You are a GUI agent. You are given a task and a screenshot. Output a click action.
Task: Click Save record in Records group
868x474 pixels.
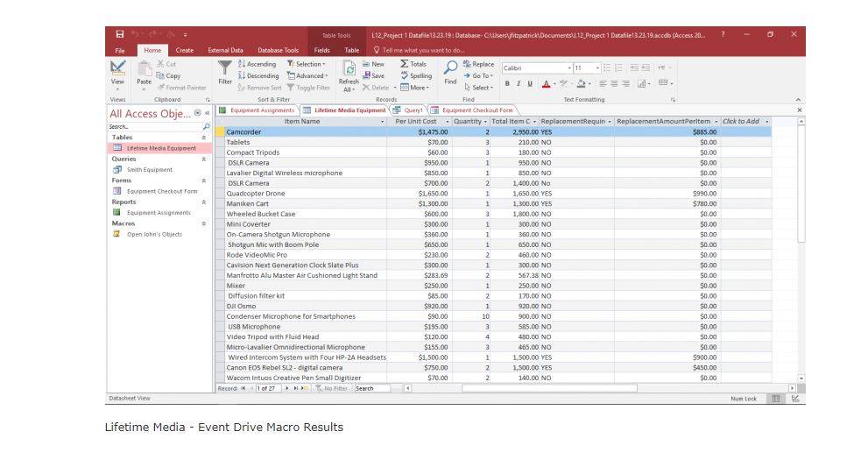pyautogui.click(x=373, y=76)
